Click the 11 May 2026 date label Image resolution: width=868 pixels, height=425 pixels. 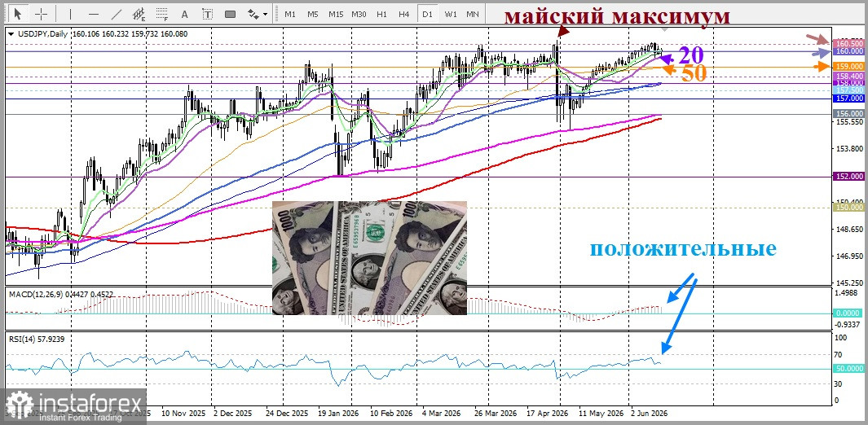point(600,414)
